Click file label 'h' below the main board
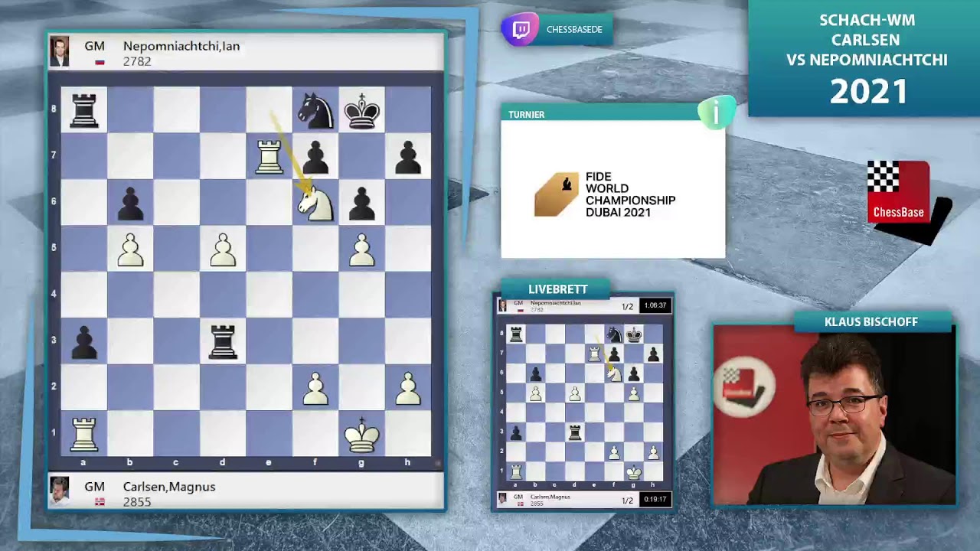This screenshot has height=551, width=980. coord(407,462)
